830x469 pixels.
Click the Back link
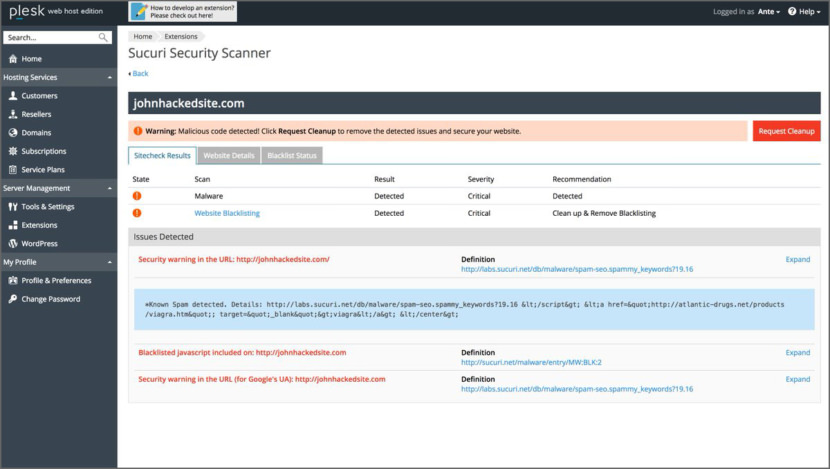[140, 74]
